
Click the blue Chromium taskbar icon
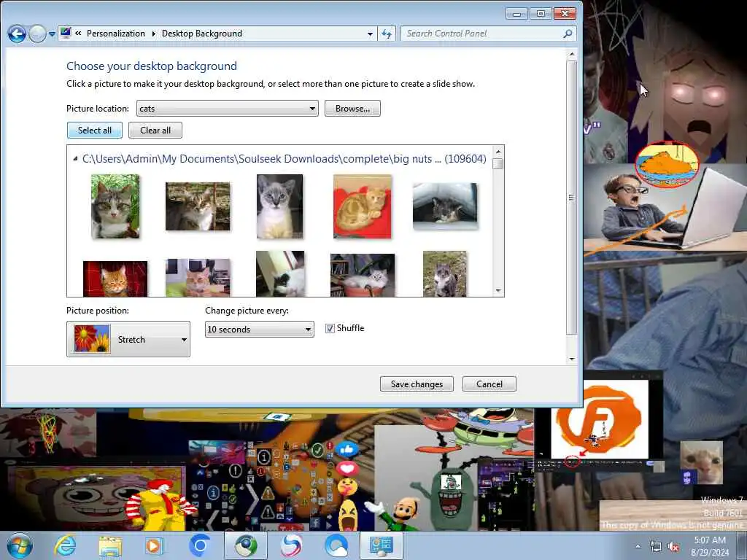199,545
